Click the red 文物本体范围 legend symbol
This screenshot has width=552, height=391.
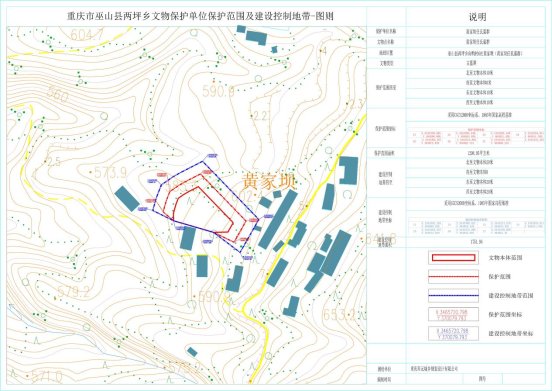tap(453, 258)
